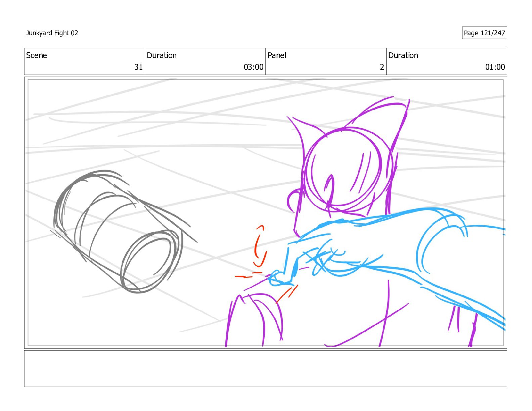This screenshot has width=532, height=411.
Task: Click the scene number '31'
Action: pos(139,67)
